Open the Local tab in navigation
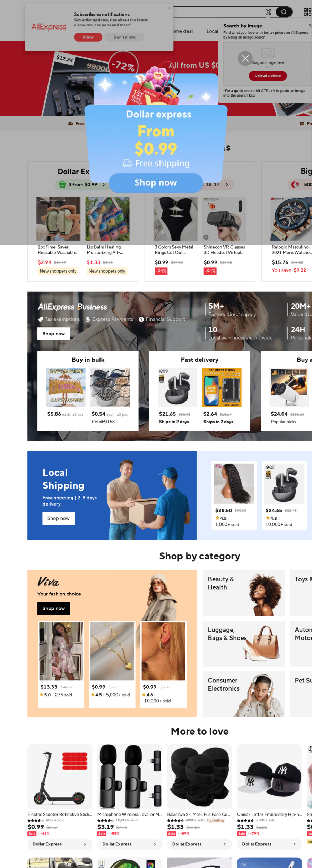 click(212, 31)
